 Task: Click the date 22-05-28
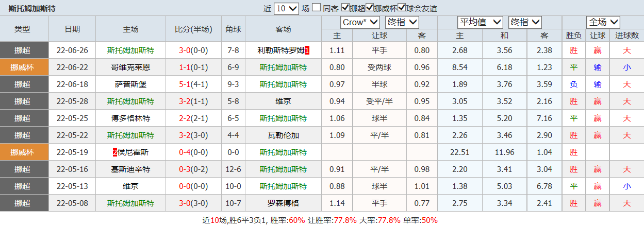[72, 101]
